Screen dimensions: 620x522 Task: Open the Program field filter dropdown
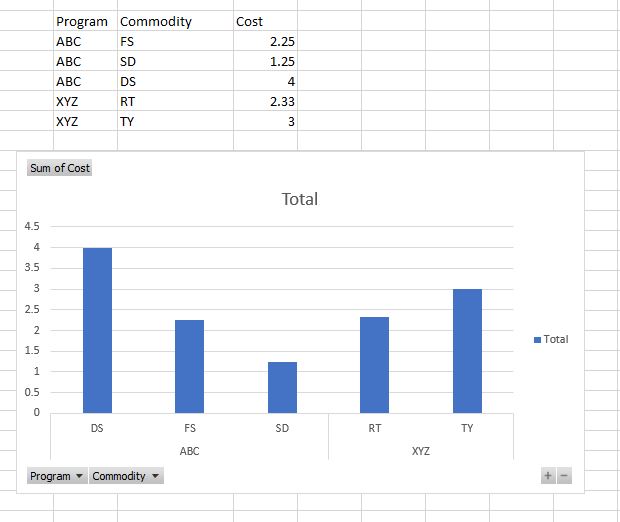pos(57,476)
